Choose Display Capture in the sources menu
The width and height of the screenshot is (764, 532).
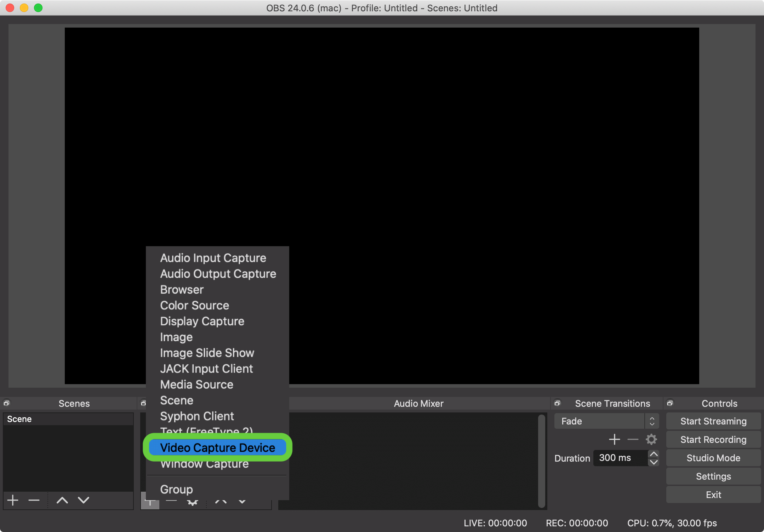(x=202, y=321)
